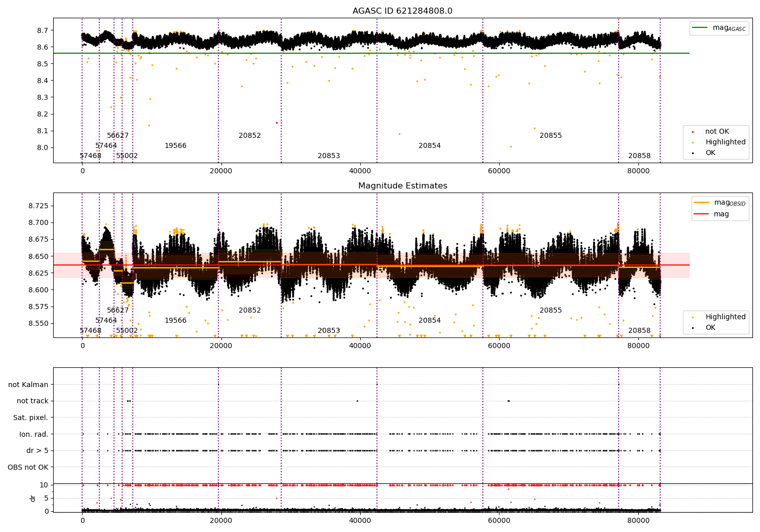Screen dimensions: 760x532
Task: Click OBSID label 55002 in top plot
Action: tap(127, 156)
